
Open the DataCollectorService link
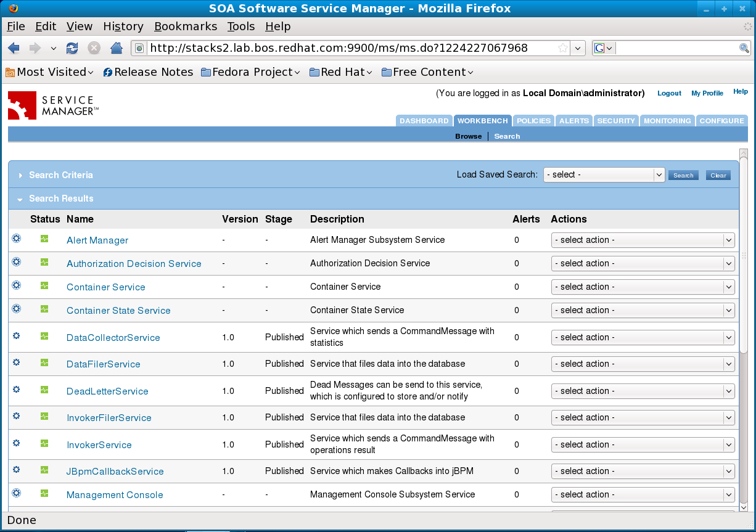[x=113, y=338]
